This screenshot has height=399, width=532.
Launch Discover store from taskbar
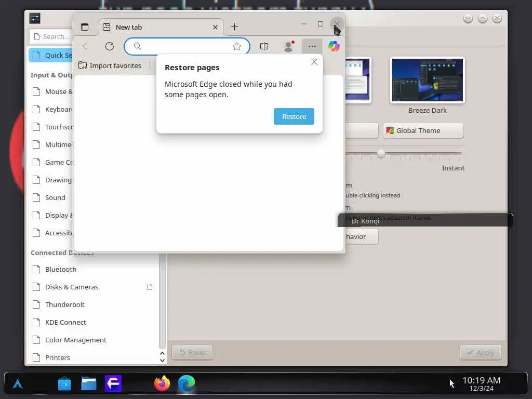coord(64,384)
